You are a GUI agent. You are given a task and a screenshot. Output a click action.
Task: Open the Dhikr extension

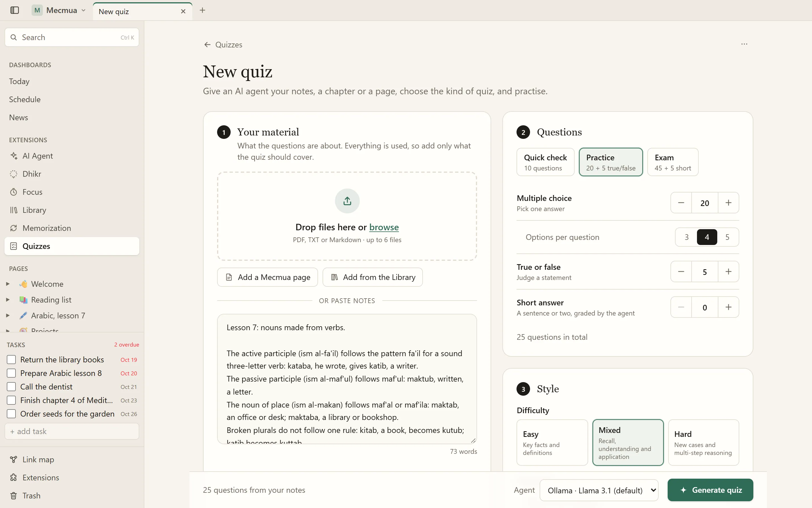pos(72,174)
